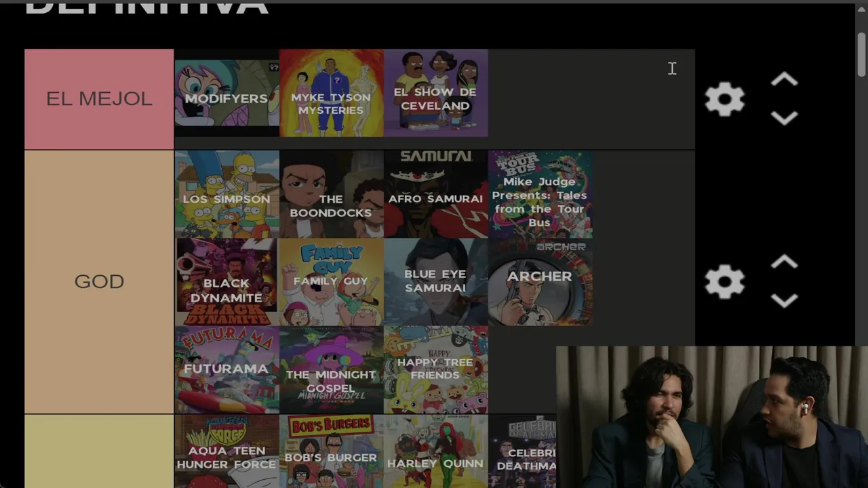The height and width of the screenshot is (488, 868).
Task: Move EL MEJOL tier up with chevron
Action: (x=784, y=80)
